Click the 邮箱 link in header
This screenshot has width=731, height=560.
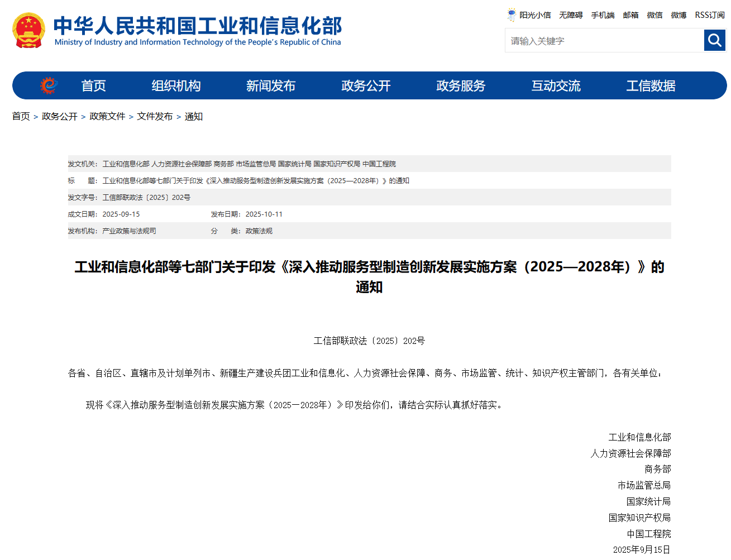tap(630, 15)
